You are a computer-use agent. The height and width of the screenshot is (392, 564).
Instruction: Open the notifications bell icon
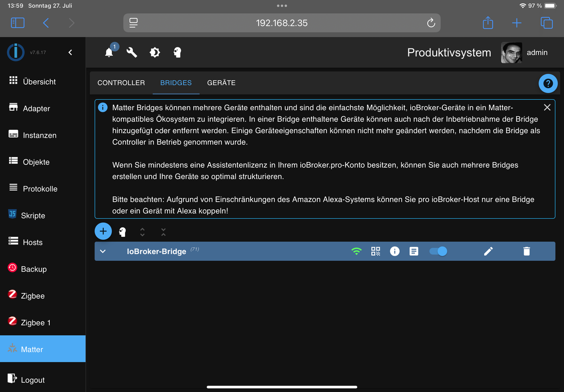[109, 52]
